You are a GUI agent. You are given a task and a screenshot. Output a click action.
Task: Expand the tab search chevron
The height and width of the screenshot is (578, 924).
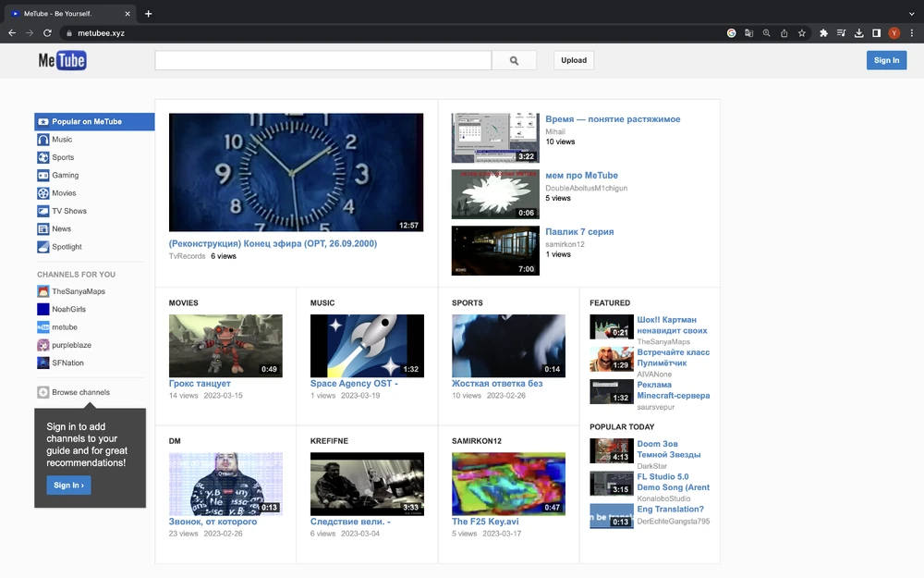pyautogui.click(x=911, y=13)
